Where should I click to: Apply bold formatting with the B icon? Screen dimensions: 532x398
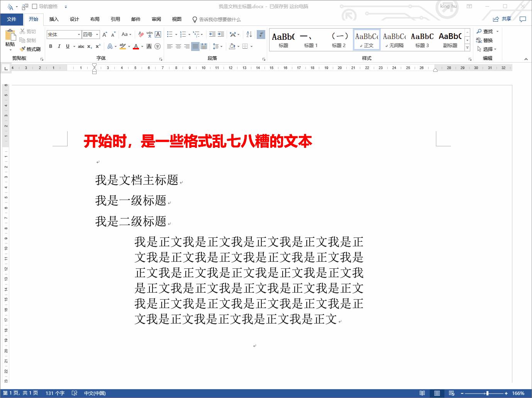pos(51,46)
